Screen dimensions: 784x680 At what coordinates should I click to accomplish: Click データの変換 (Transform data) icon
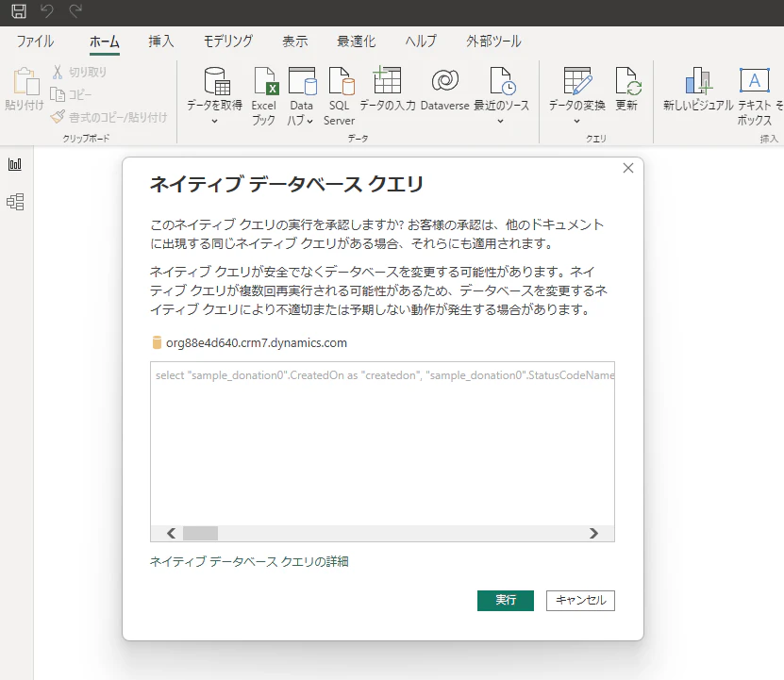tap(577, 81)
